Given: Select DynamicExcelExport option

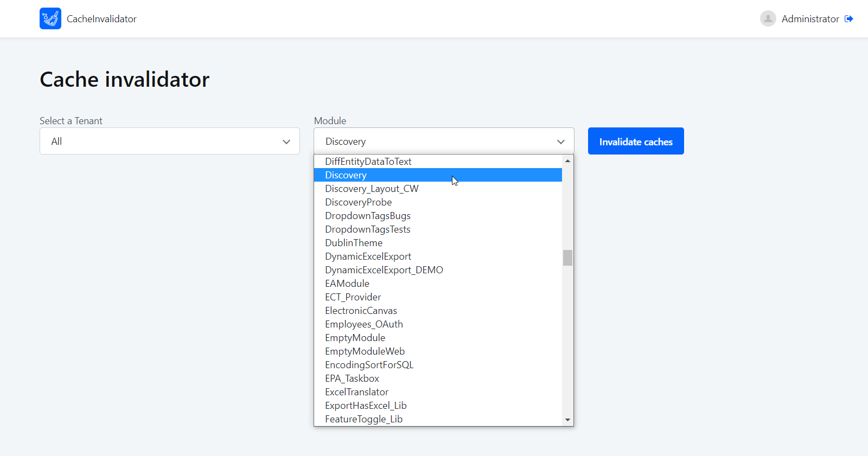Looking at the screenshot, I should [x=438, y=256].
